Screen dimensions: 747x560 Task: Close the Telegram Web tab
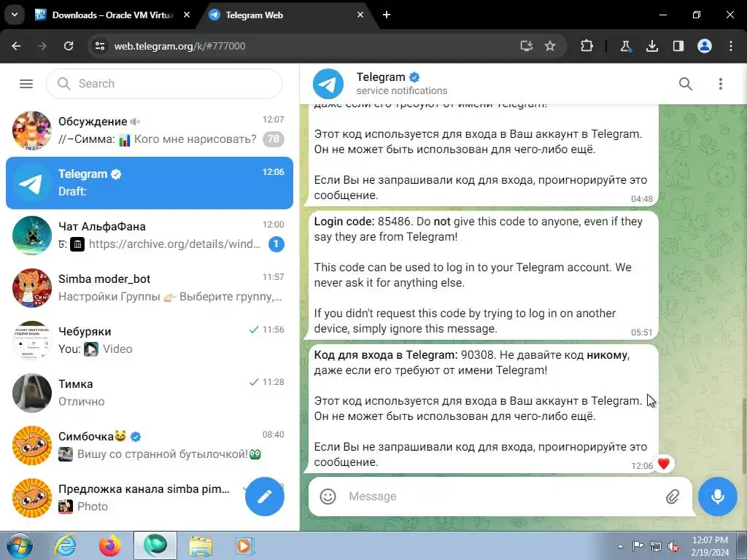pos(360,15)
